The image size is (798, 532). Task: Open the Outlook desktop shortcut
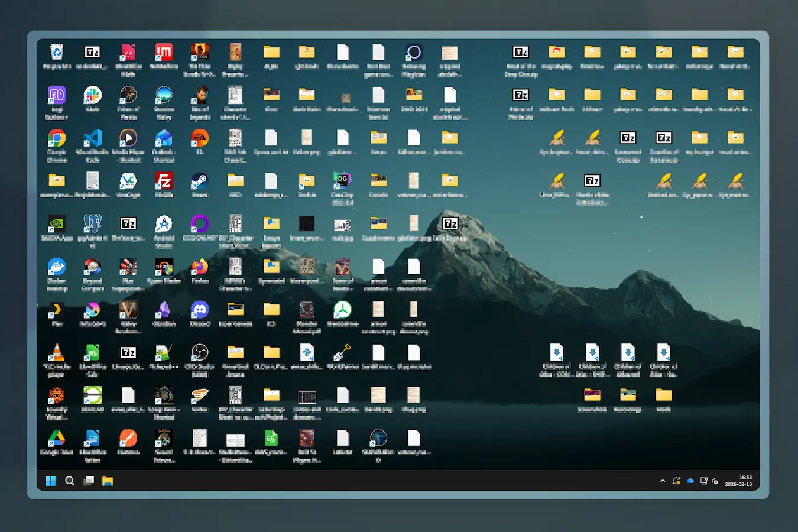point(164,138)
